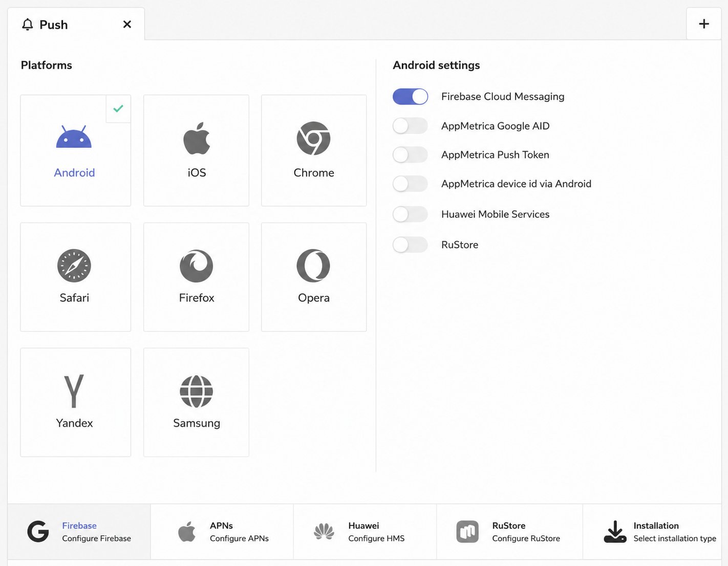
Task: Close the Push tab
Action: [127, 24]
